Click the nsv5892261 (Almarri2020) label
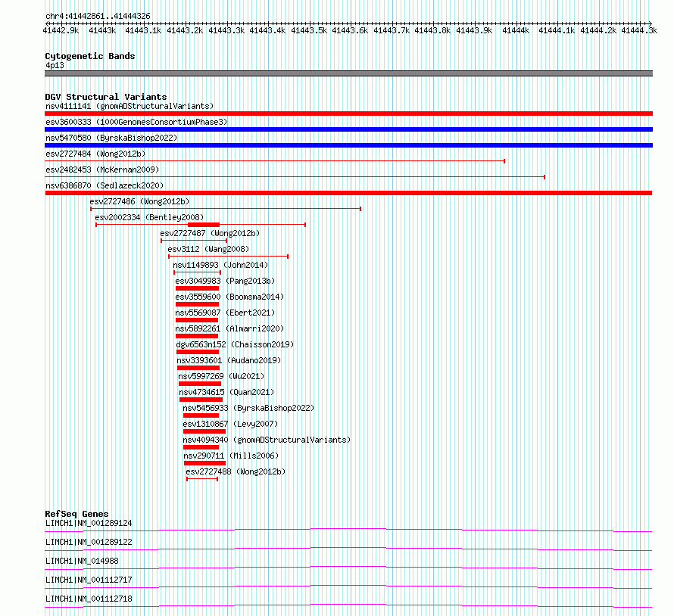This screenshot has width=674, height=616. (229, 328)
